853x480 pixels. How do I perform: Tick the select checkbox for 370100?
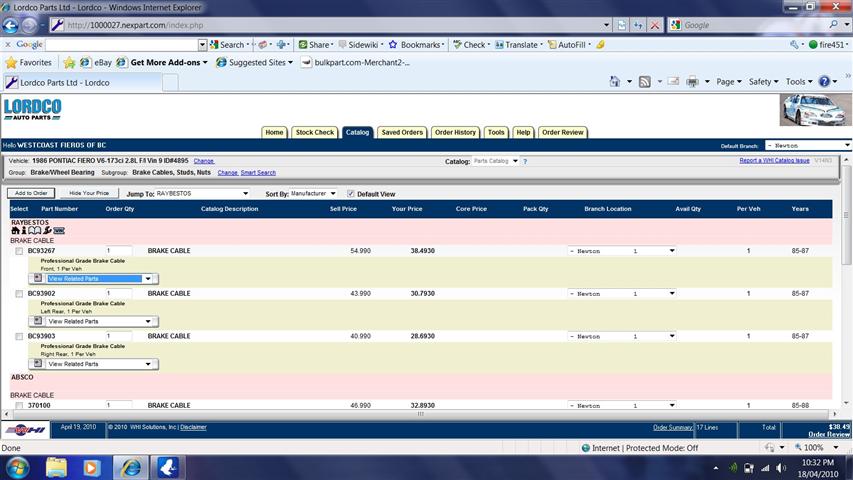point(19,405)
